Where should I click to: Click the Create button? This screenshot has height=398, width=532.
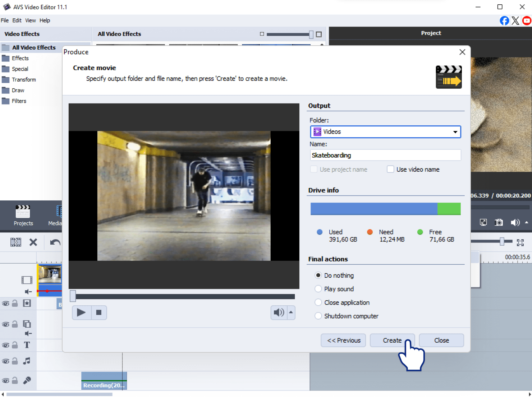(392, 340)
